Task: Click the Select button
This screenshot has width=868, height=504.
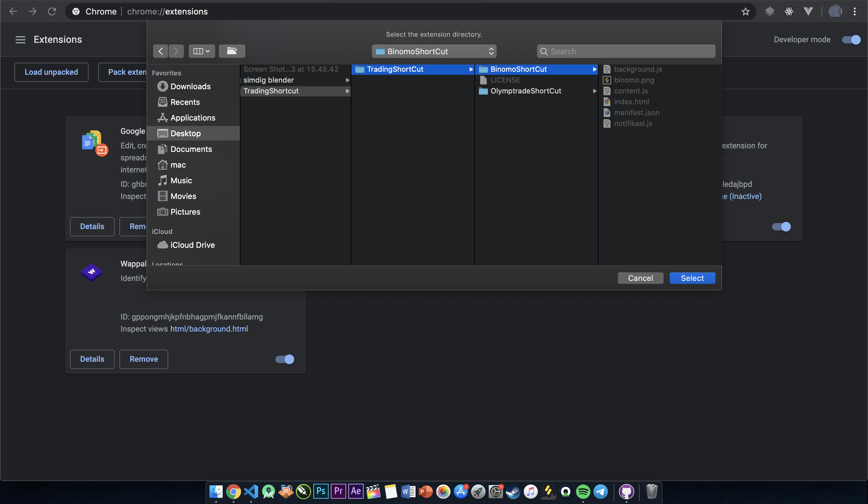Action: pos(692,278)
